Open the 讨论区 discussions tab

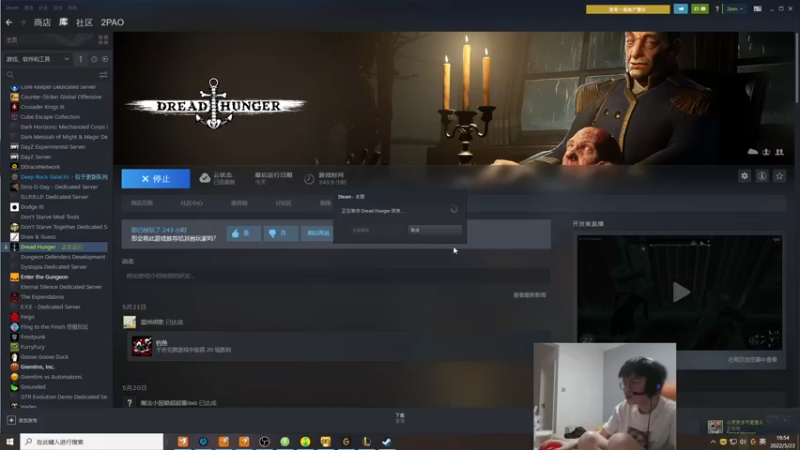[x=283, y=203]
